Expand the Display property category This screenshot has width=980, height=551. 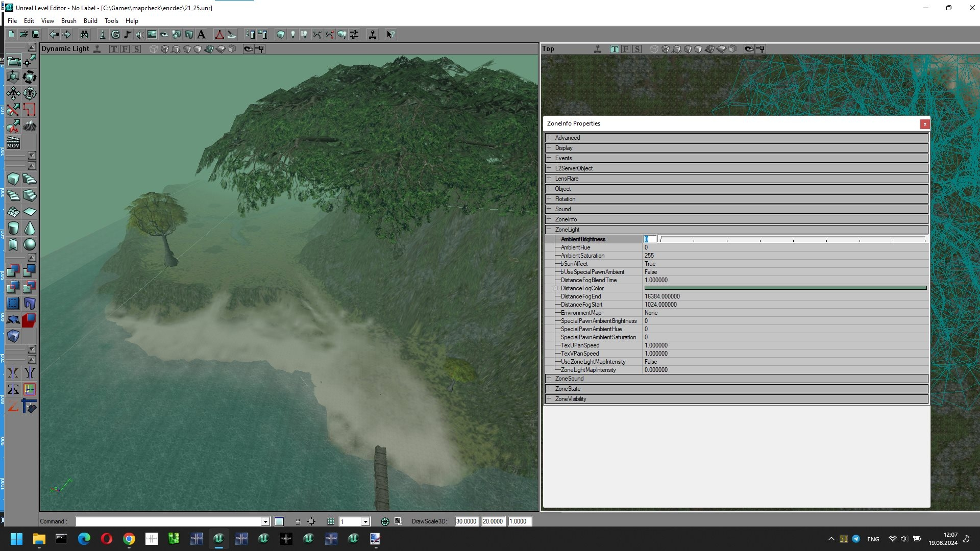coord(549,147)
